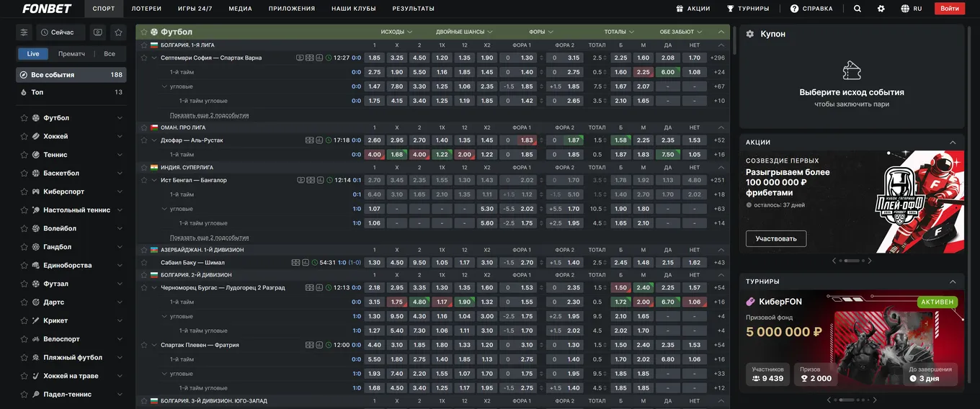This screenshot has width=980, height=409.
Task: Open the Обе забьют column dropdown
Action: 681,32
